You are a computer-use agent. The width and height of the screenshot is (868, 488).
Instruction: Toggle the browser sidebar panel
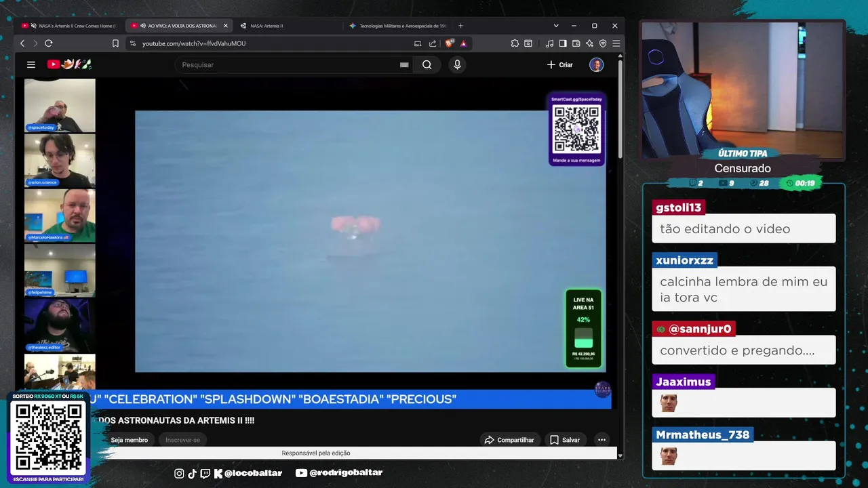coord(563,43)
